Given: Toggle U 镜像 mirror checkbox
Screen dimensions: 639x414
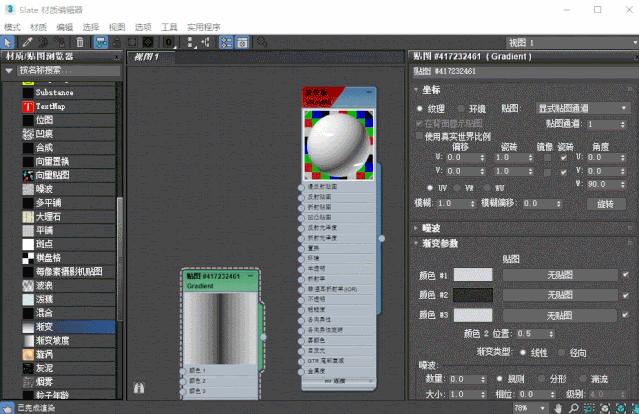Looking at the screenshot, I should point(547,157).
